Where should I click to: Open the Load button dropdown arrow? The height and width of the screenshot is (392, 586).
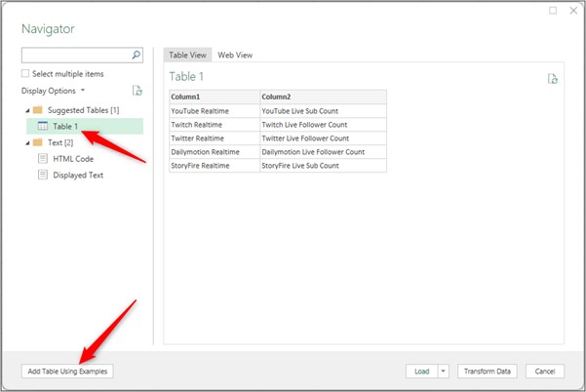click(444, 372)
